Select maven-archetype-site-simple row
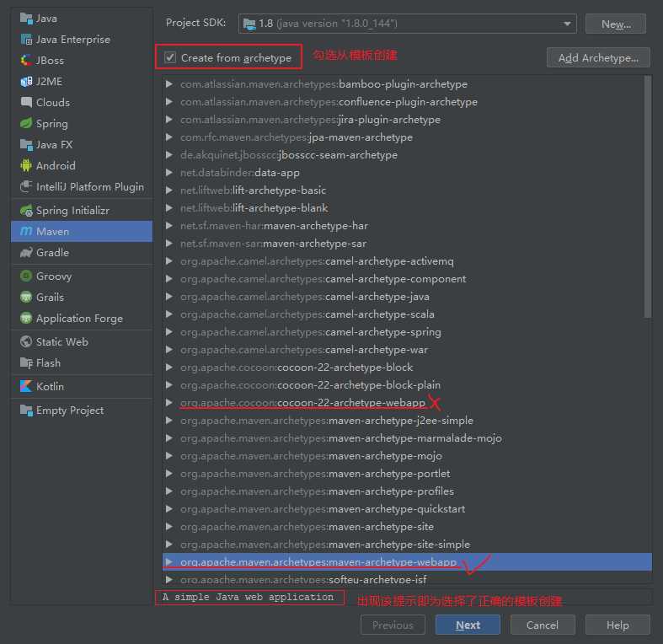The width and height of the screenshot is (663, 644). click(x=407, y=545)
